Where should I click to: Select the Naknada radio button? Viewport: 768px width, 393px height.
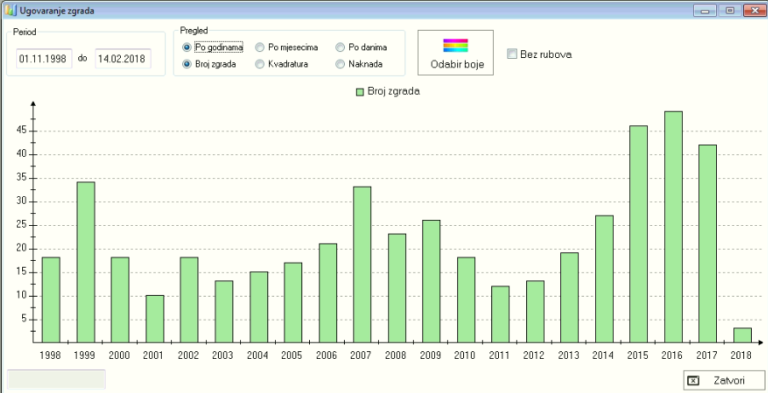click(x=340, y=64)
